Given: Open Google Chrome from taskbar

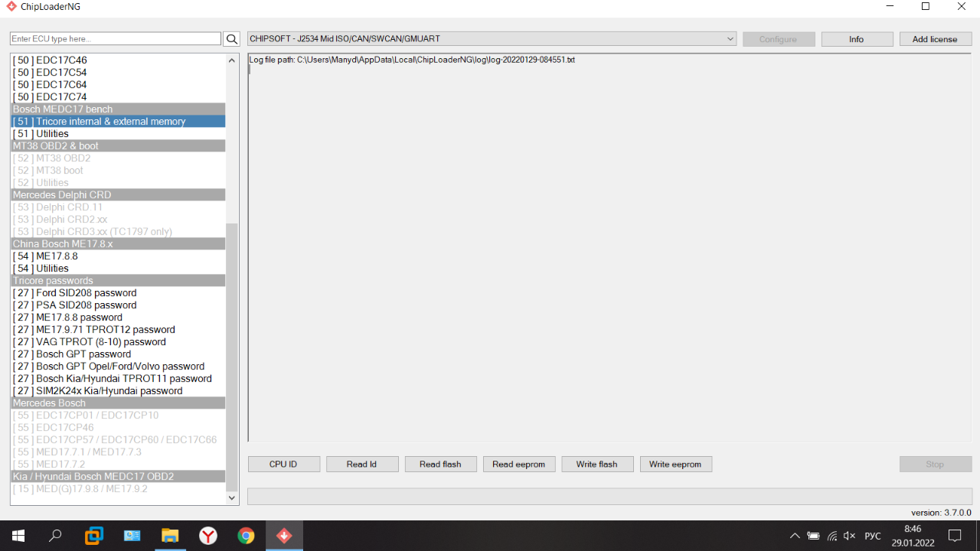Looking at the screenshot, I should click(x=246, y=536).
